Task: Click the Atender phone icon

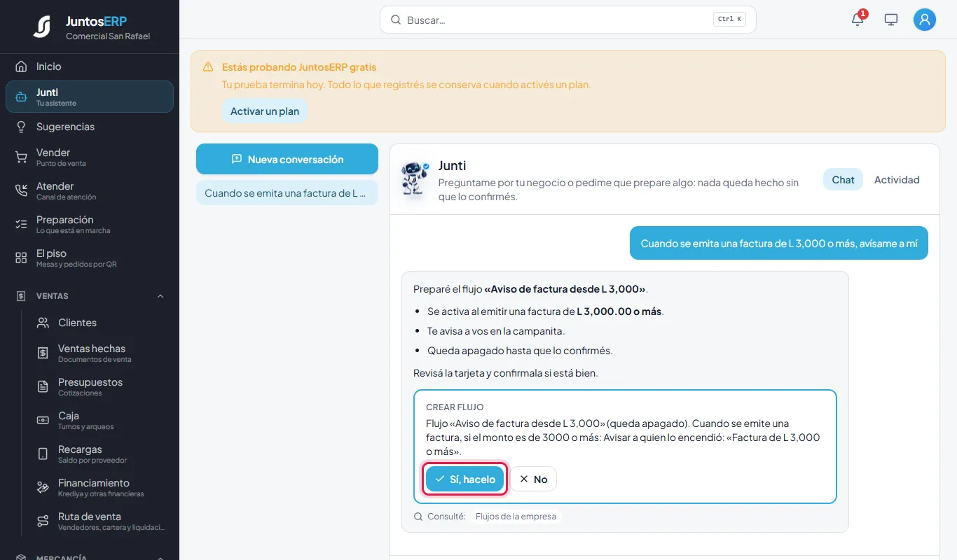Action: tap(21, 191)
